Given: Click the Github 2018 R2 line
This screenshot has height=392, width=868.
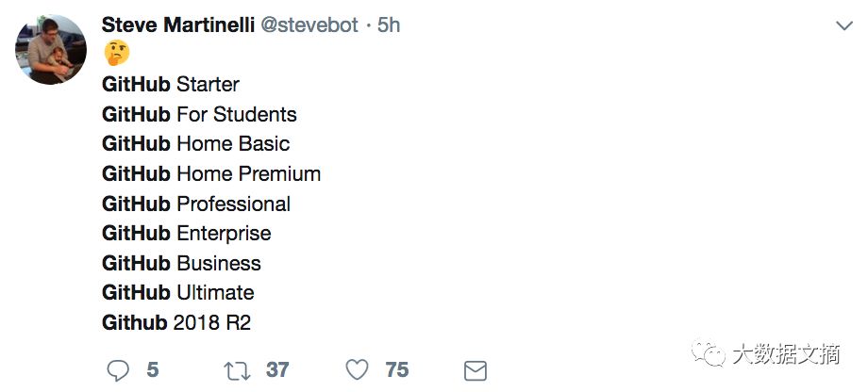Looking at the screenshot, I should tap(176, 322).
